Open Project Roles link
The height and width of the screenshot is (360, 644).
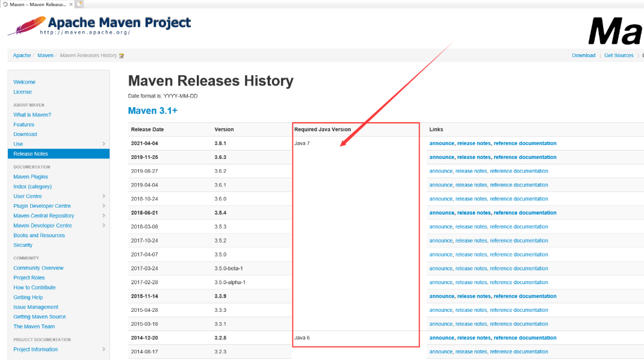coord(29,278)
